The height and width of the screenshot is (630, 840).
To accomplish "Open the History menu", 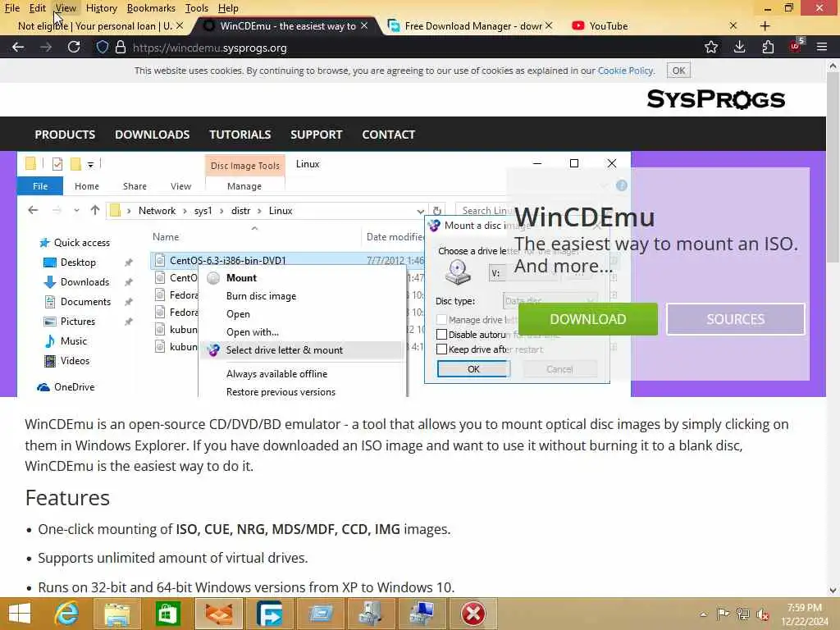I will click(101, 8).
